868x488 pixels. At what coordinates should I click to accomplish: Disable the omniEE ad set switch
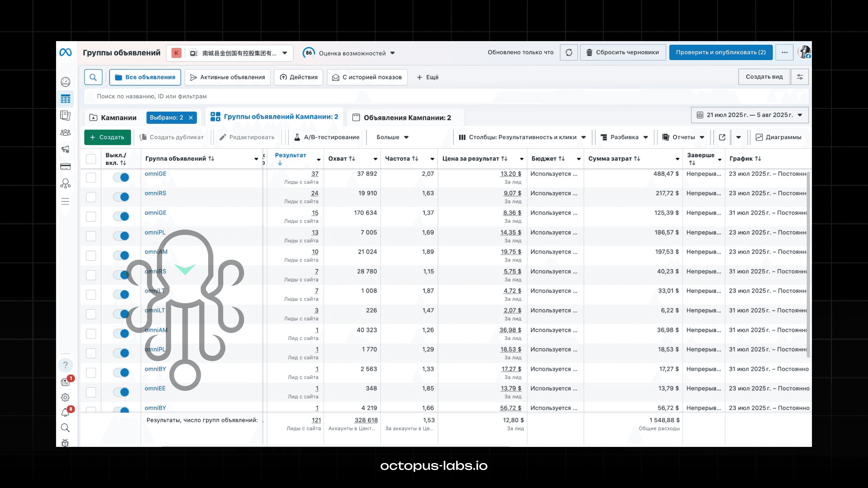tap(121, 392)
